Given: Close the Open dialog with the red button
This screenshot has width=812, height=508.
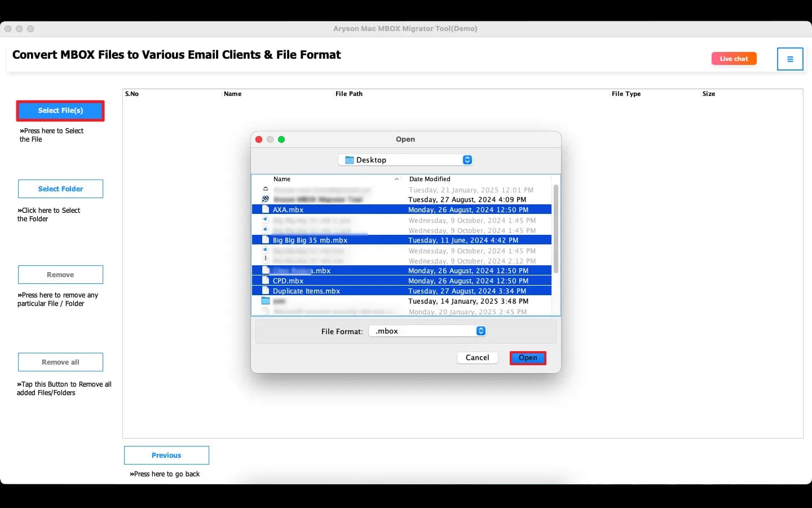Looking at the screenshot, I should point(259,139).
